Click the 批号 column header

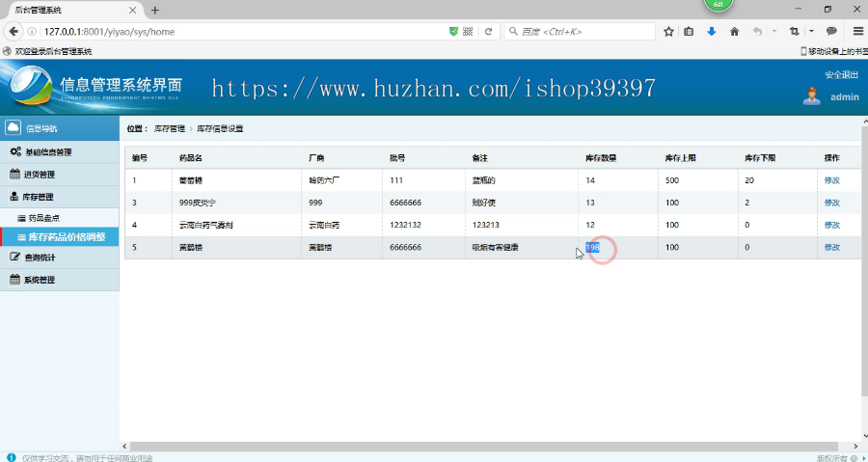click(x=397, y=157)
